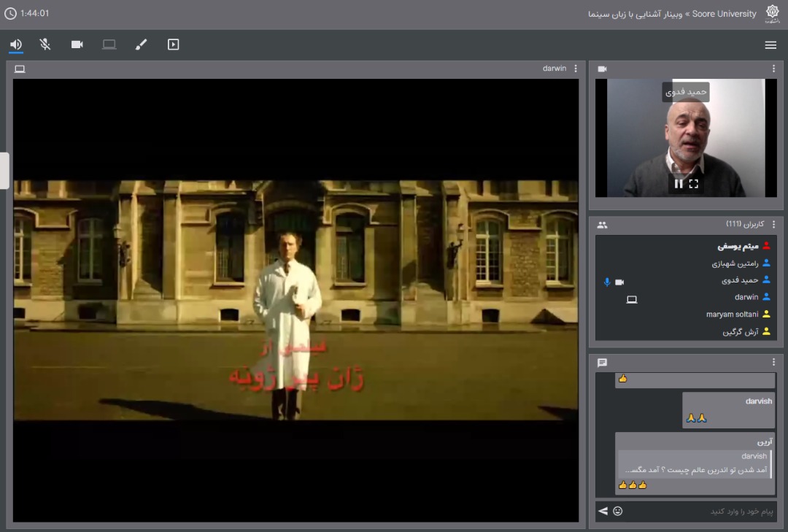The width and height of the screenshot is (788, 532).
Task: Send the chat message arrow
Action: (x=603, y=512)
